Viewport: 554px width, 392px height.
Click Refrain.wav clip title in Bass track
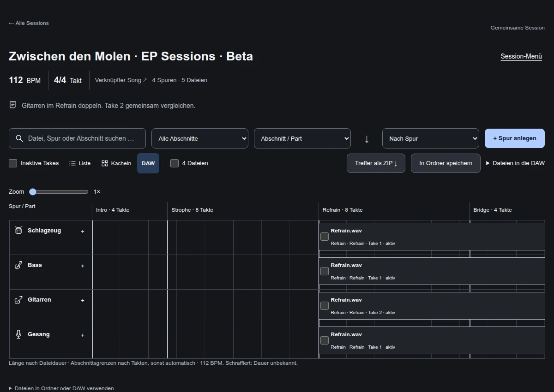(346, 265)
